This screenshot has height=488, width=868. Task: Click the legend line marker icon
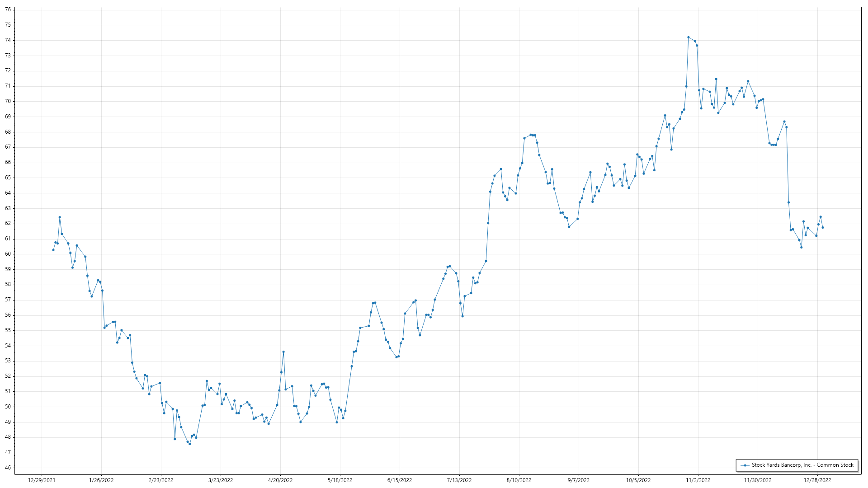coord(745,465)
